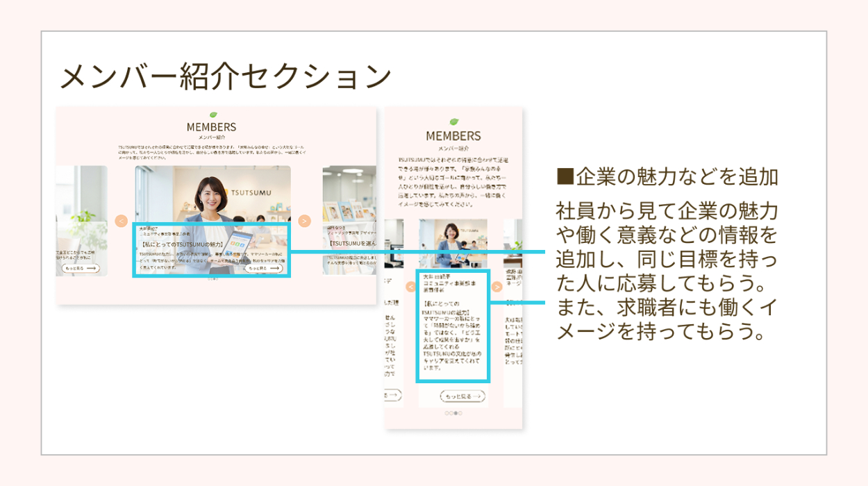
Task: Click the ■企業の魅力などを追加 heading
Action: 668,177
